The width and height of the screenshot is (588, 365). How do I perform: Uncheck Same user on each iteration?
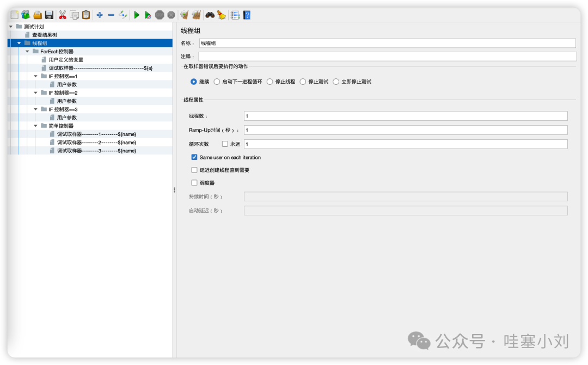point(194,157)
